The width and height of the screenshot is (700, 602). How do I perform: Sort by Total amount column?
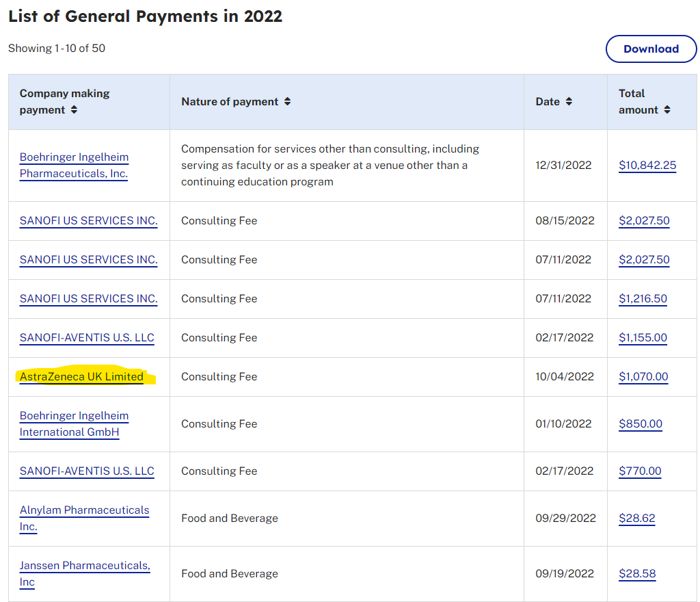(x=667, y=110)
